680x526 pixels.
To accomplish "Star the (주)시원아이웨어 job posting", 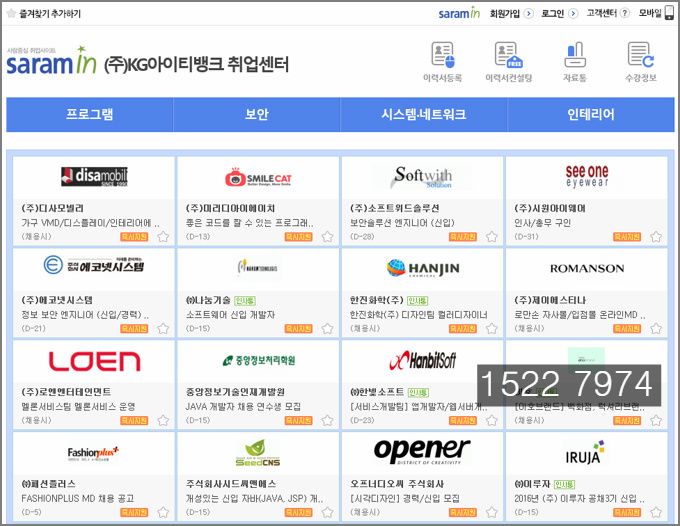I will pyautogui.click(x=656, y=237).
